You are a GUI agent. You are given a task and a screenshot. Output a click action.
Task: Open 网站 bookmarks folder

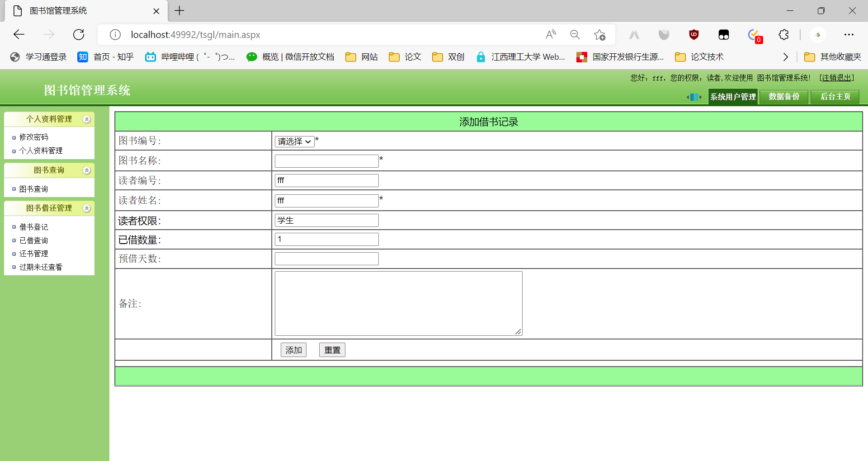tap(362, 57)
